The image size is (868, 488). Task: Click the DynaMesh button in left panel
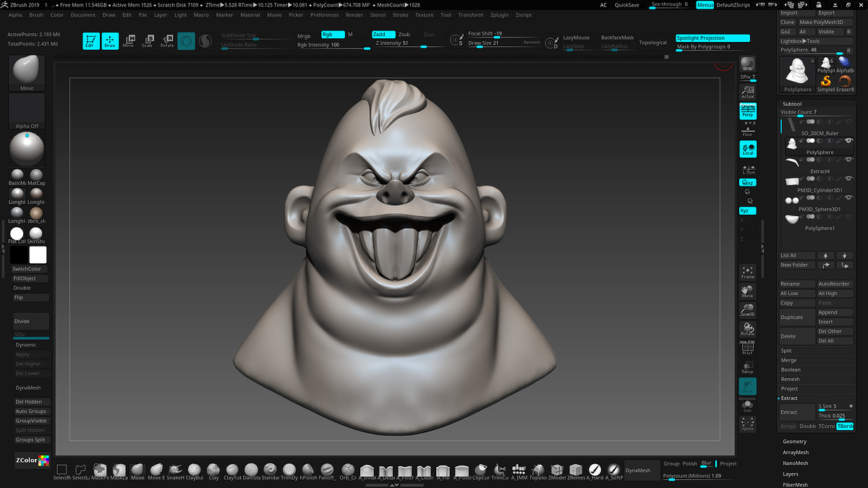click(31, 388)
